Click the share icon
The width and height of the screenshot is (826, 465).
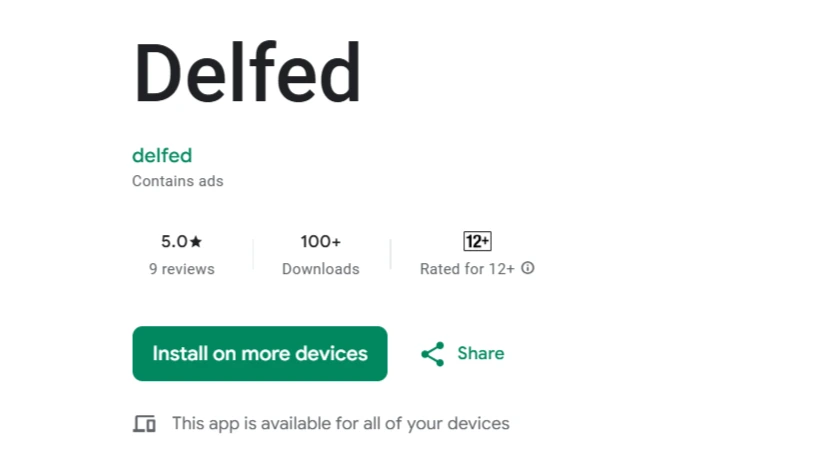[x=433, y=354]
